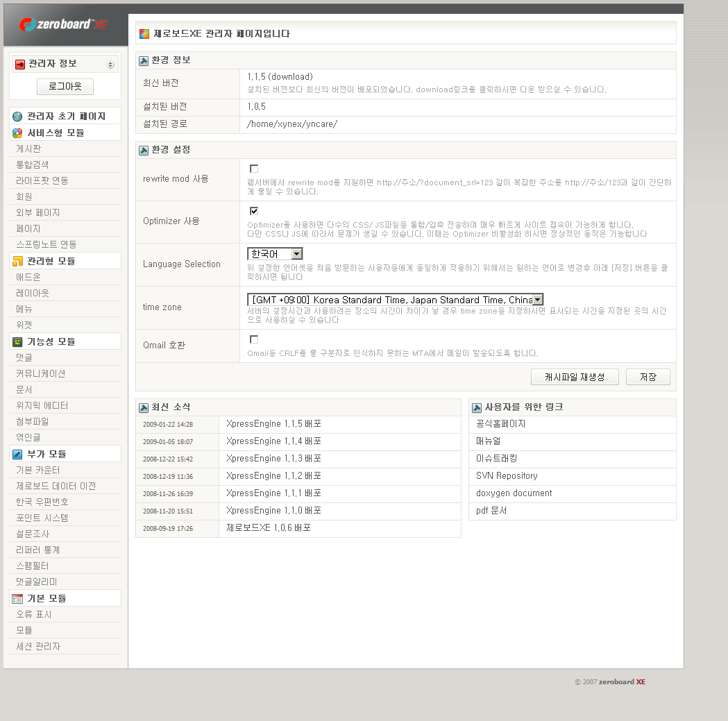Open the 커뮤니케이션 sidebar item
The image size is (728, 721).
pos(41,374)
